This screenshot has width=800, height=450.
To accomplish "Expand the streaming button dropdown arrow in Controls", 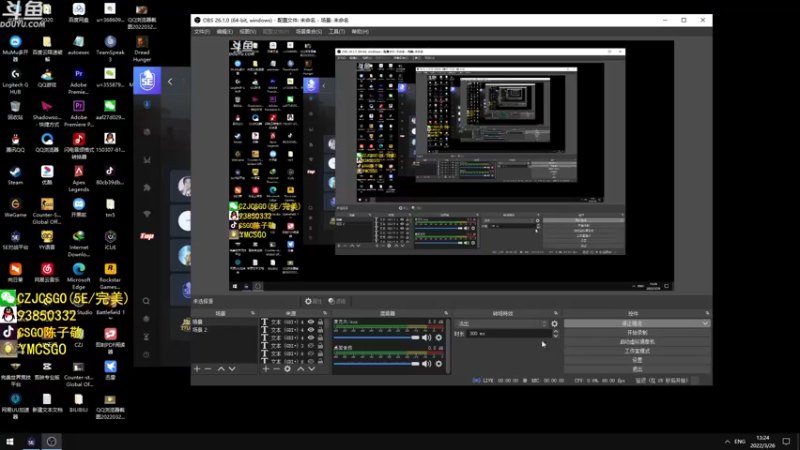I will [x=705, y=323].
